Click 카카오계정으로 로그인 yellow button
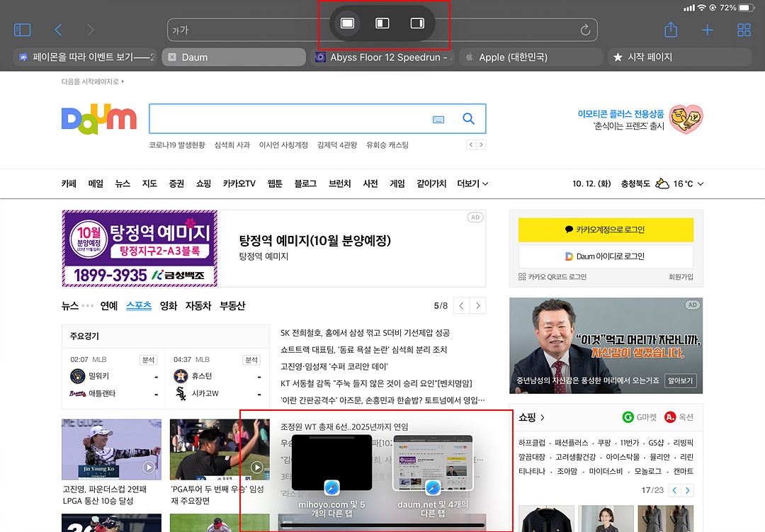This screenshot has width=765, height=532. click(606, 230)
